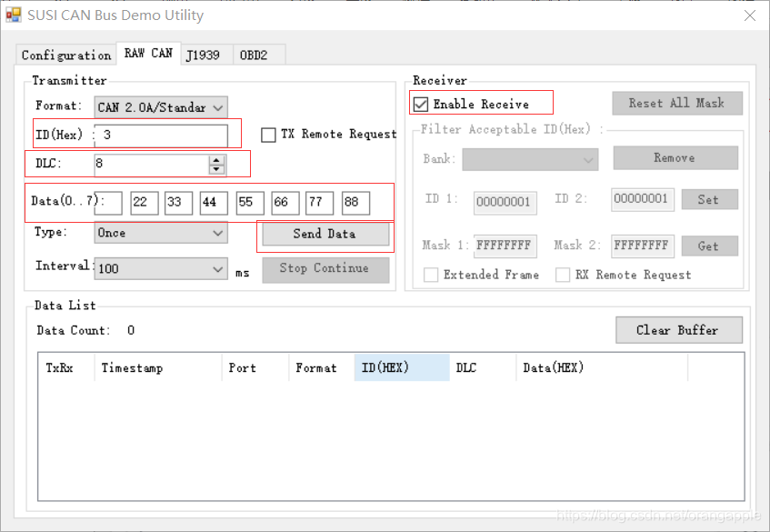Click the Data byte field containing 33
This screenshot has width=770, height=532.
pyautogui.click(x=178, y=203)
